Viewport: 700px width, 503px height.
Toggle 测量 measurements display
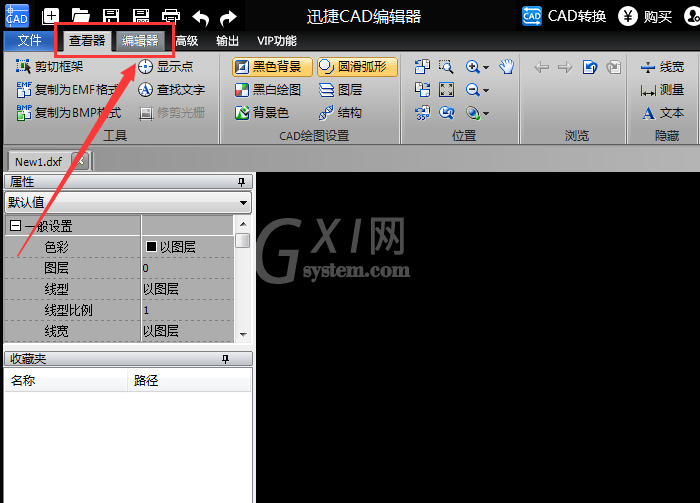coord(662,90)
